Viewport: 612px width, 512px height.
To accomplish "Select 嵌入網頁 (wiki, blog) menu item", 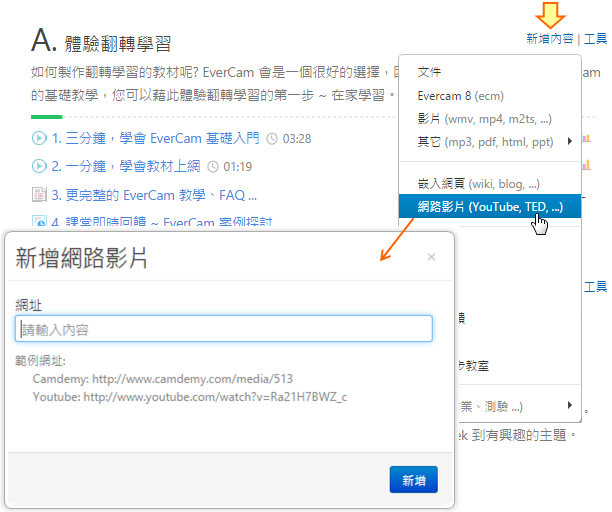I will coord(478,184).
